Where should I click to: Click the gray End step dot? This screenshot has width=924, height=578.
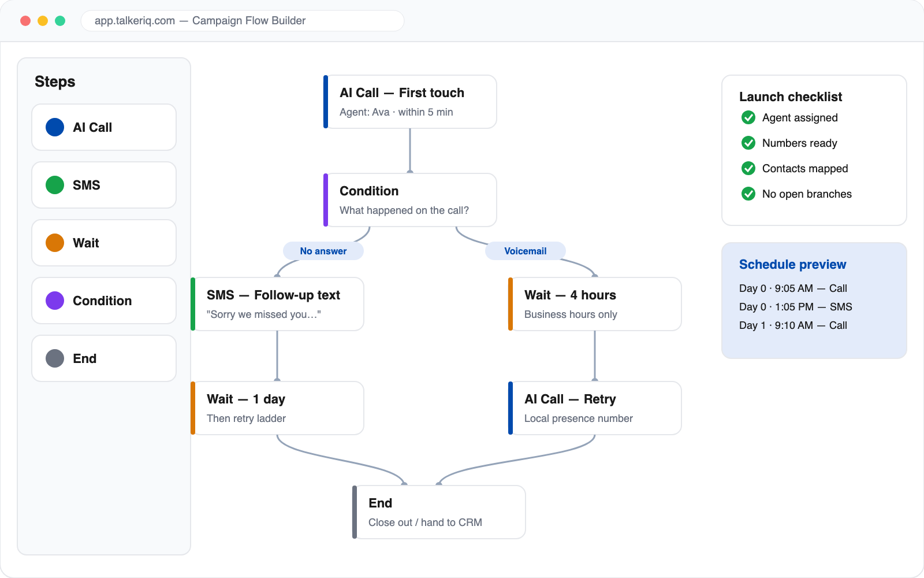coord(55,358)
